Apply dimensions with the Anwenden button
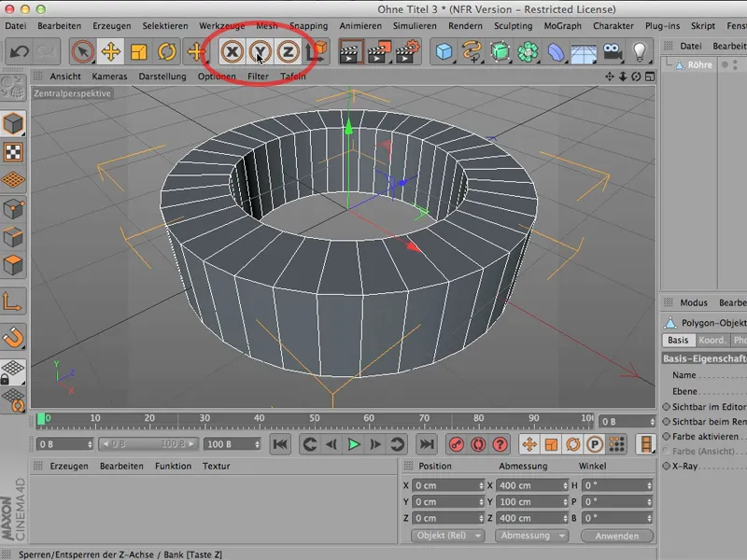The width and height of the screenshot is (747, 560). [x=617, y=535]
